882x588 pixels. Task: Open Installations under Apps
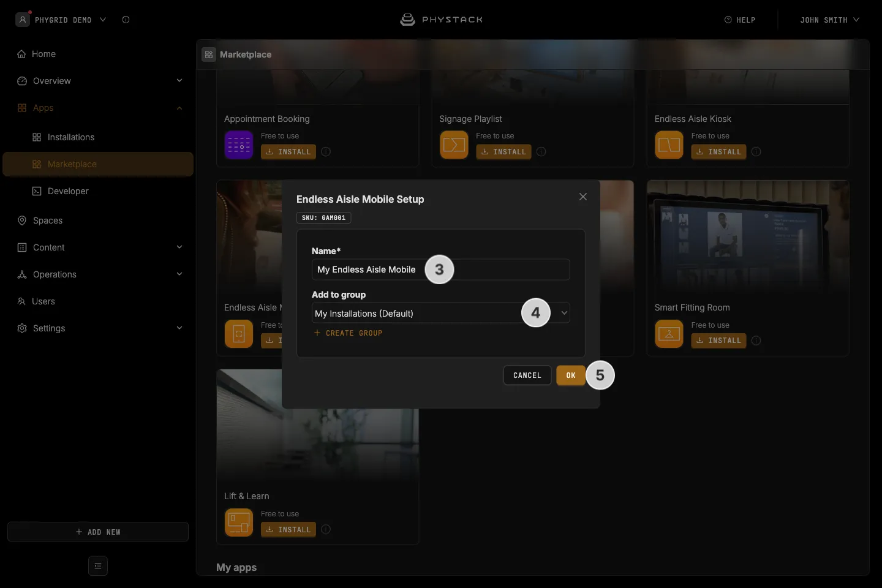pyautogui.click(x=98, y=137)
